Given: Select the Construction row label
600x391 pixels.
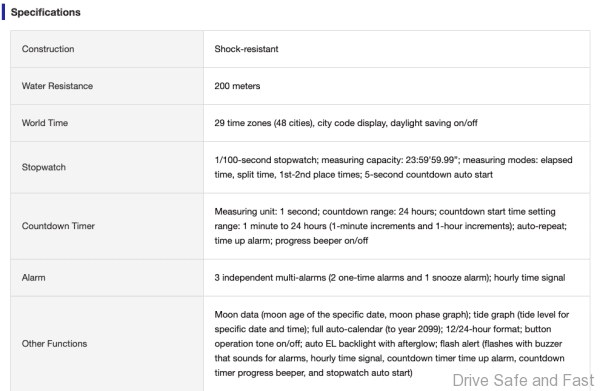Looking at the screenshot, I should 48,49.
